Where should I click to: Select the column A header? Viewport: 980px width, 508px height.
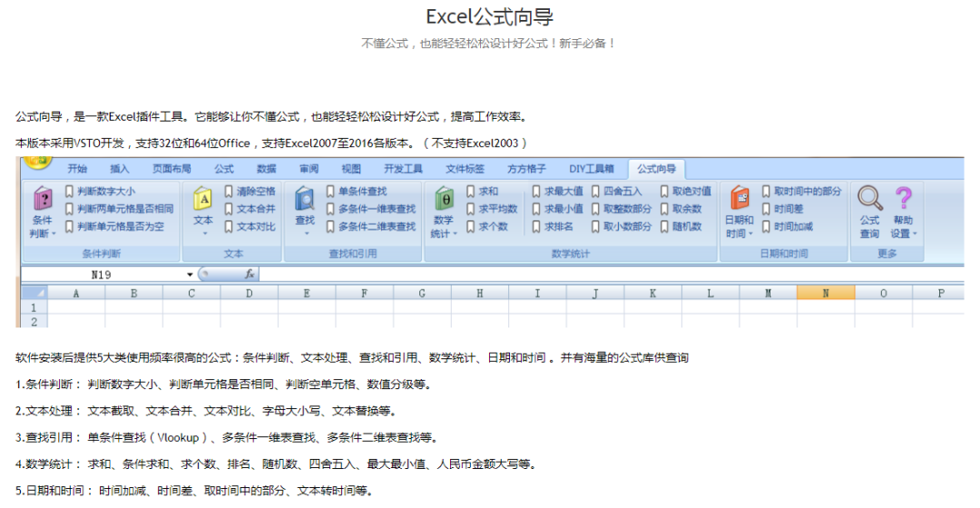point(76,293)
